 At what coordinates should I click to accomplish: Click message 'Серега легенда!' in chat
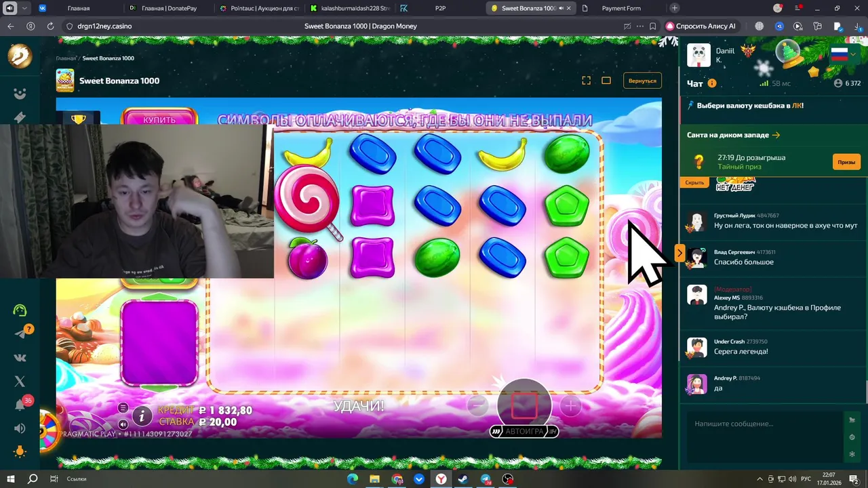point(741,352)
